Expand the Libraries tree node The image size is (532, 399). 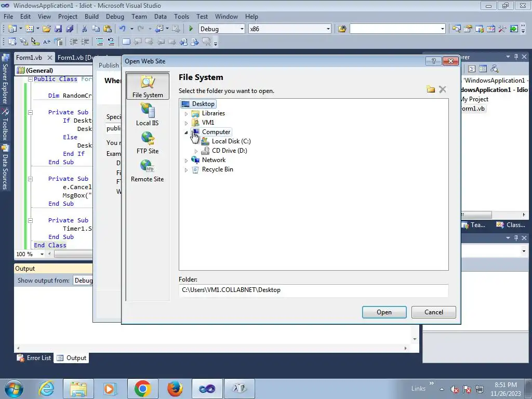point(186,114)
